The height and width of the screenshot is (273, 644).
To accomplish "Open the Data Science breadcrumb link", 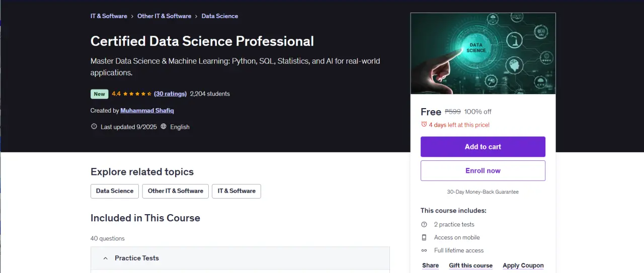I will click(220, 16).
